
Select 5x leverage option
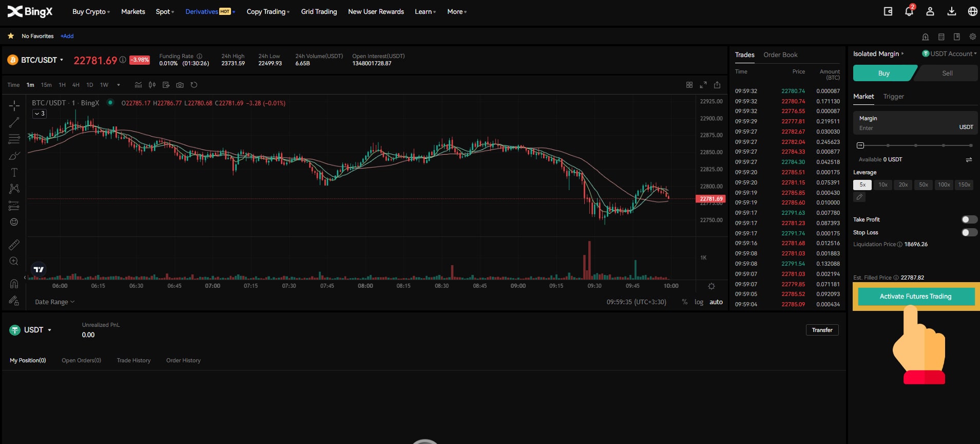862,184
